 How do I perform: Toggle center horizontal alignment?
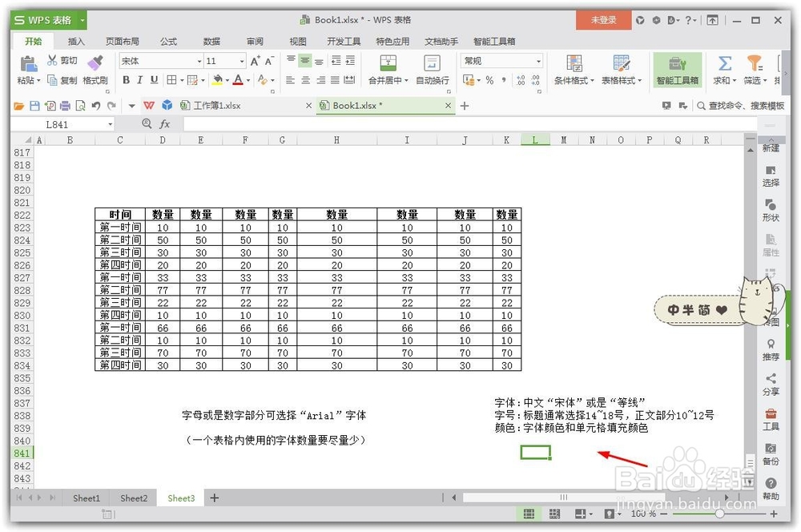pyautogui.click(x=305, y=80)
